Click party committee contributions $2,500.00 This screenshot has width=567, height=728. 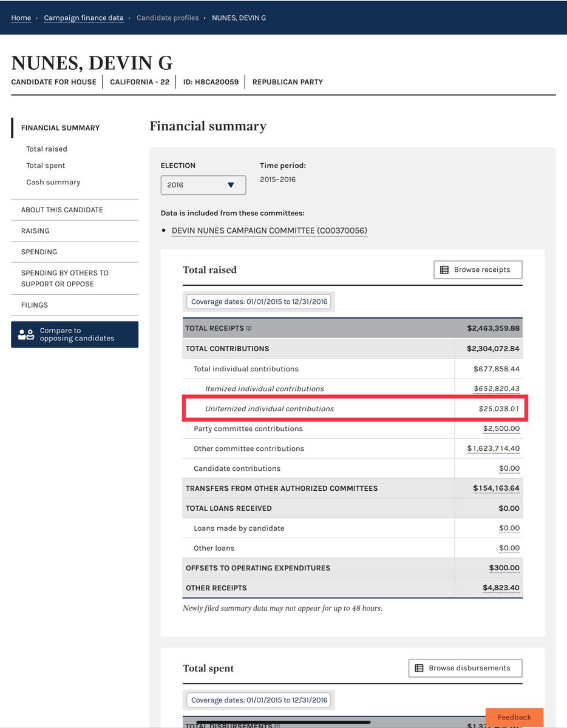click(501, 429)
